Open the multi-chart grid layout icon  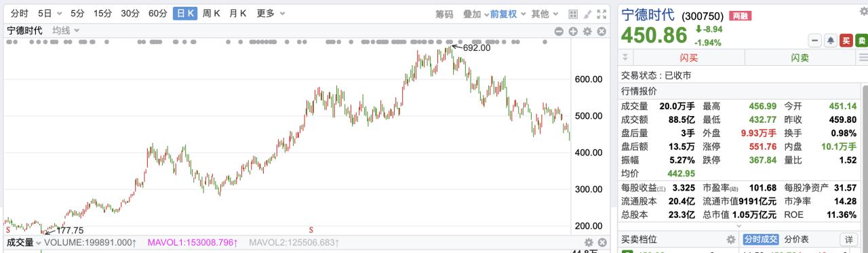click(x=572, y=14)
